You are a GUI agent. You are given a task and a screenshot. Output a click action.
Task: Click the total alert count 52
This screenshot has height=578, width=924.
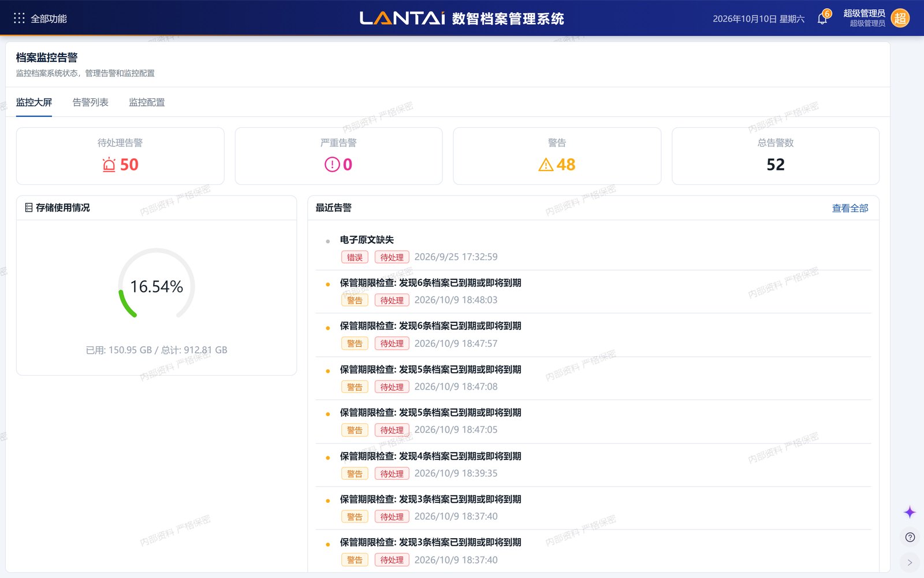pyautogui.click(x=776, y=165)
